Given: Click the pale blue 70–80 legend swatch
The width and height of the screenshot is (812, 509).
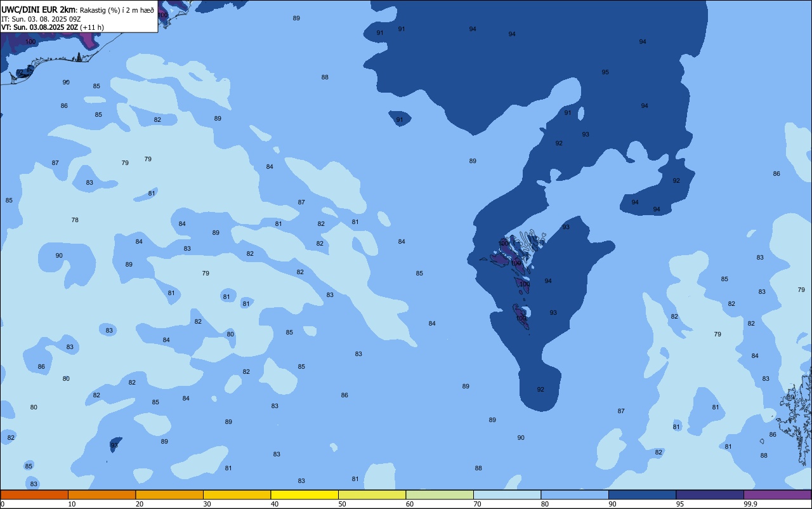Looking at the screenshot, I should pyautogui.click(x=507, y=494).
